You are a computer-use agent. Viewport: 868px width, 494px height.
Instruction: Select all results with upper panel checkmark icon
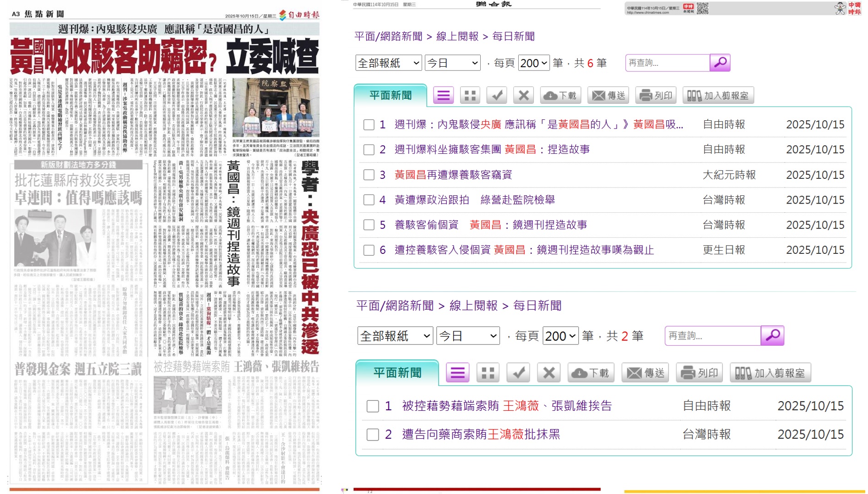tap(497, 95)
